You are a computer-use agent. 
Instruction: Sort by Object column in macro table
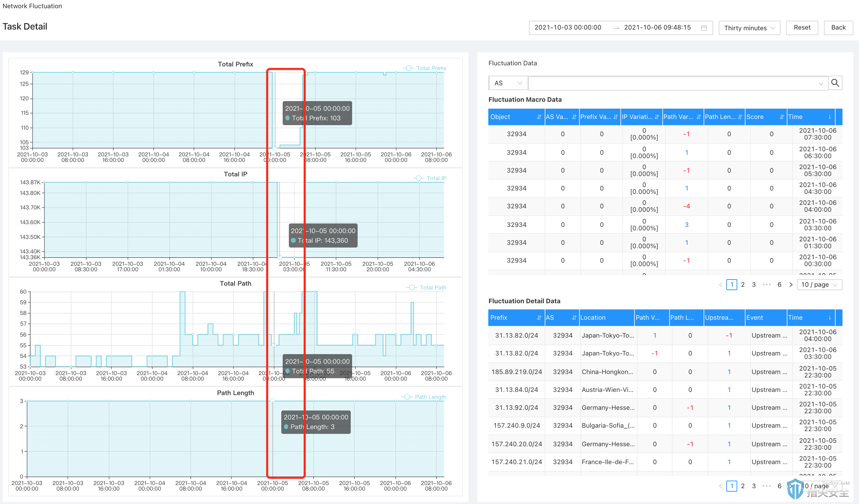[x=539, y=117]
